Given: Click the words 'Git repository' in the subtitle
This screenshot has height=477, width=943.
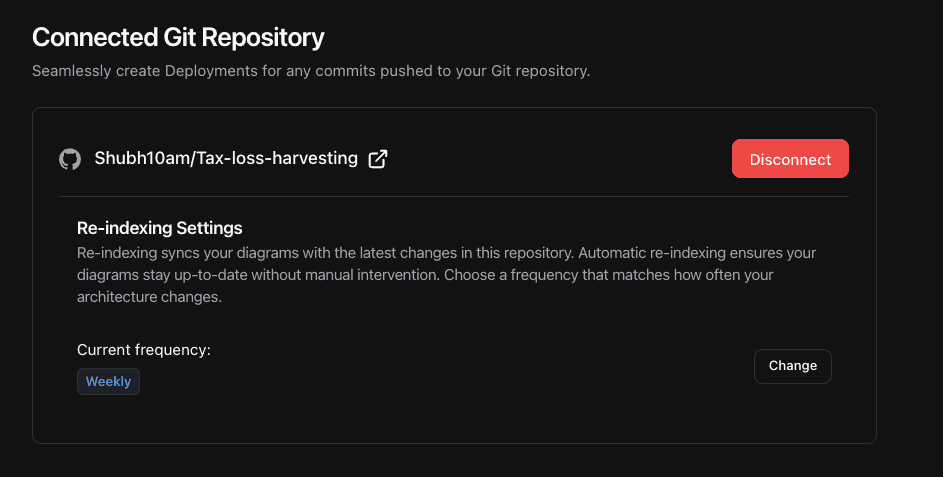Looking at the screenshot, I should click(539, 72).
